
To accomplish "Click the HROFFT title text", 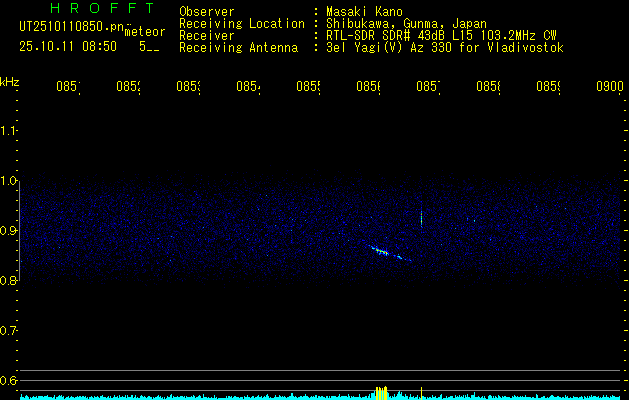I will 102,8.
